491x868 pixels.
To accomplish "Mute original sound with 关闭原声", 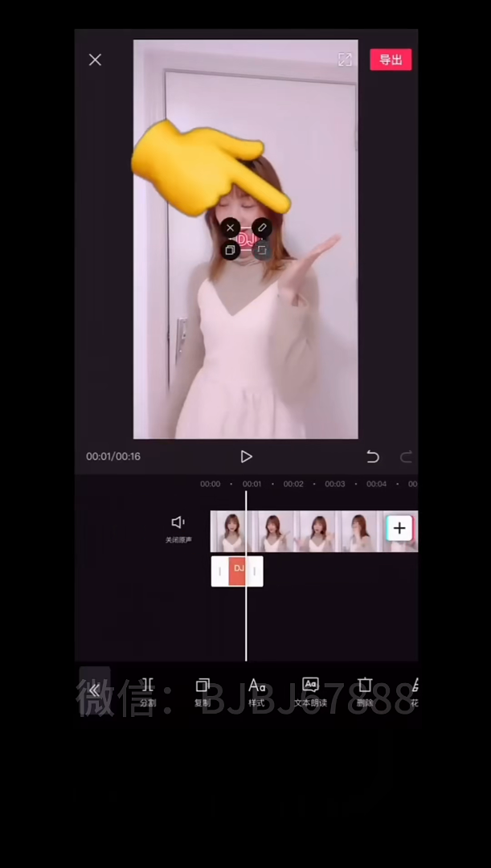I will pyautogui.click(x=178, y=529).
